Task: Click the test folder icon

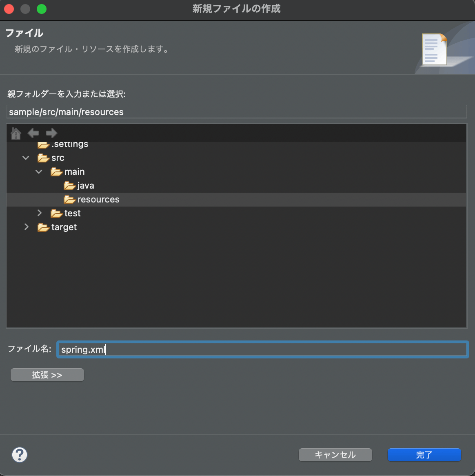Action: pos(56,214)
